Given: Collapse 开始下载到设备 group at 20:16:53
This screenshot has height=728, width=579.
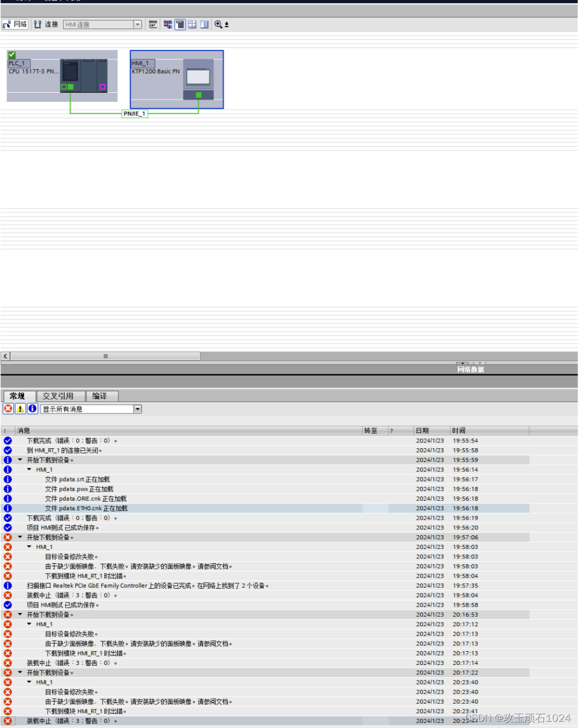Looking at the screenshot, I should point(20,615).
